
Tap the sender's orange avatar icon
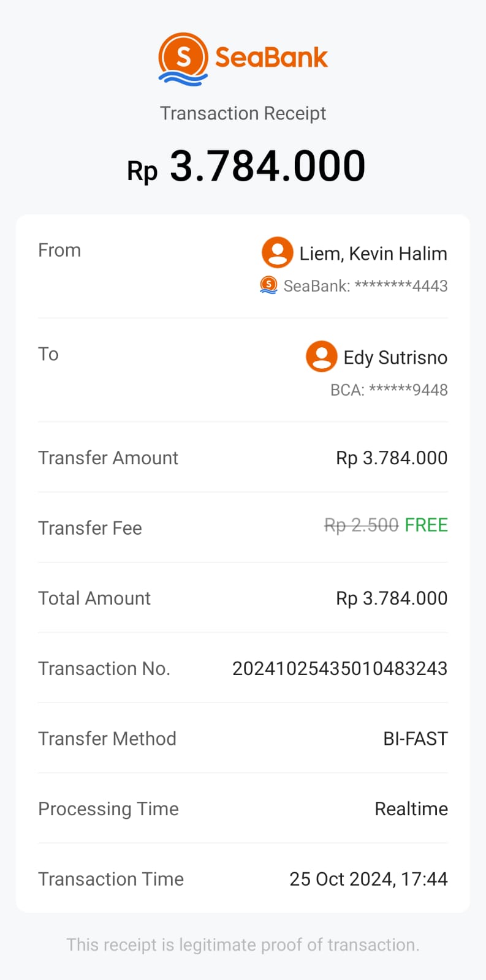(277, 252)
